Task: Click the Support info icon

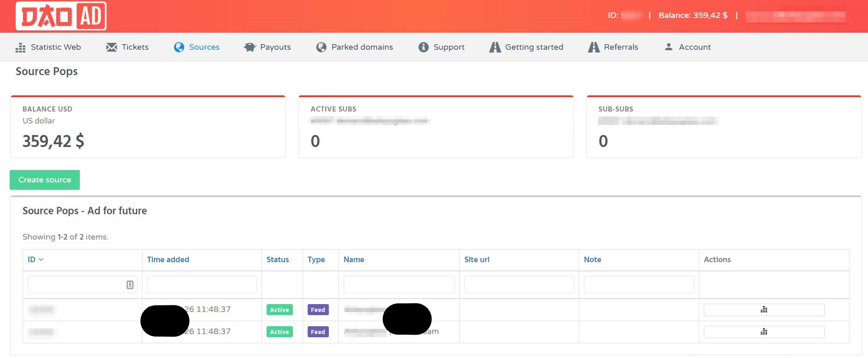Action: (423, 47)
